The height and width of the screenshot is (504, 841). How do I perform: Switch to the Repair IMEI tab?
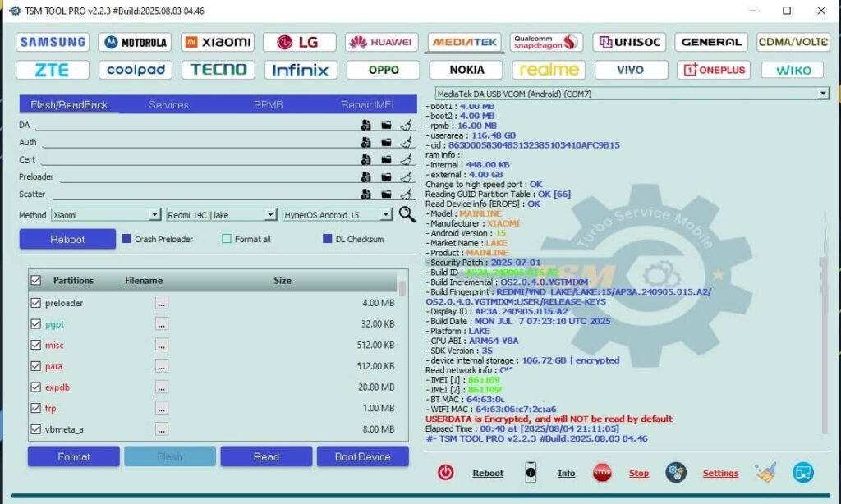point(367,105)
